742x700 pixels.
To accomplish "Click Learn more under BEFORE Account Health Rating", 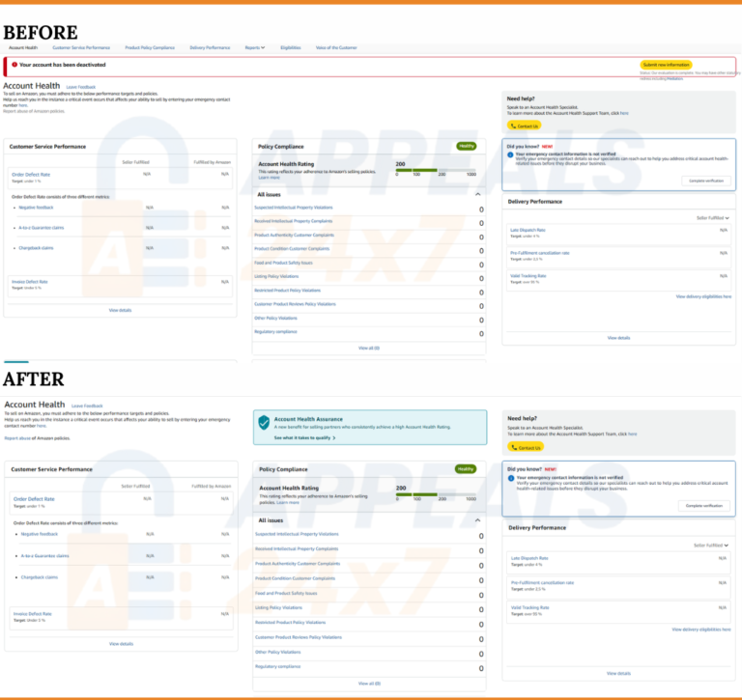I will [269, 178].
